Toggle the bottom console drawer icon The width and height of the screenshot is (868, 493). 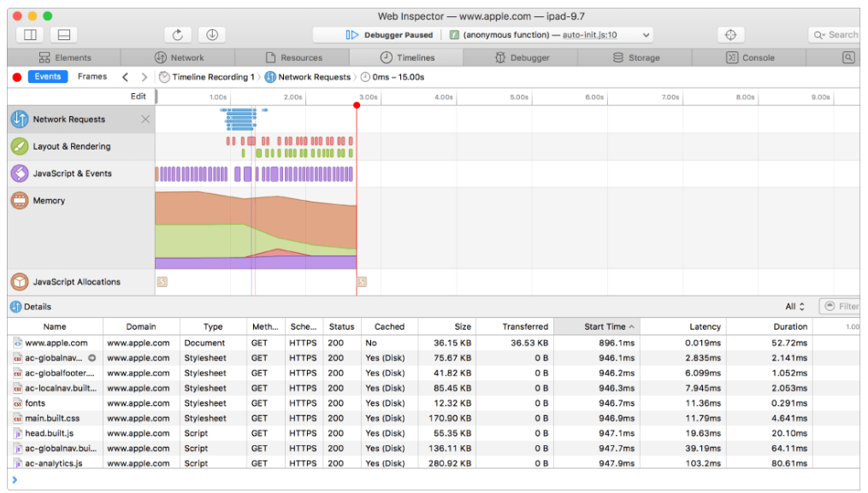point(64,35)
